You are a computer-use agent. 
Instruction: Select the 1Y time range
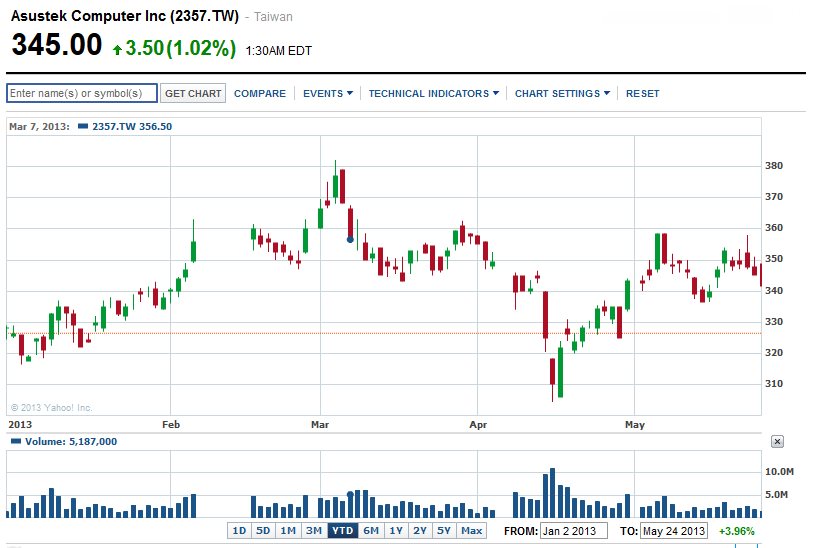396,531
